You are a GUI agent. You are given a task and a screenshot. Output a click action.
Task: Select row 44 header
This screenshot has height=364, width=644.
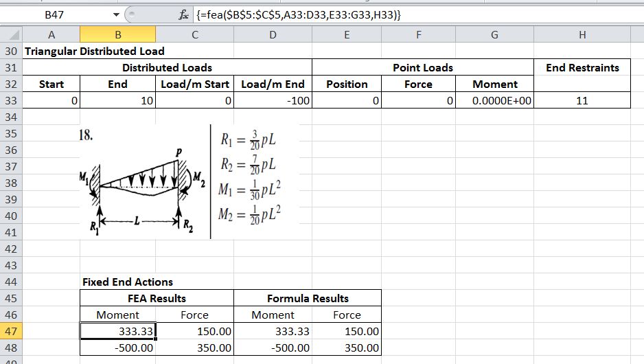pos(11,282)
